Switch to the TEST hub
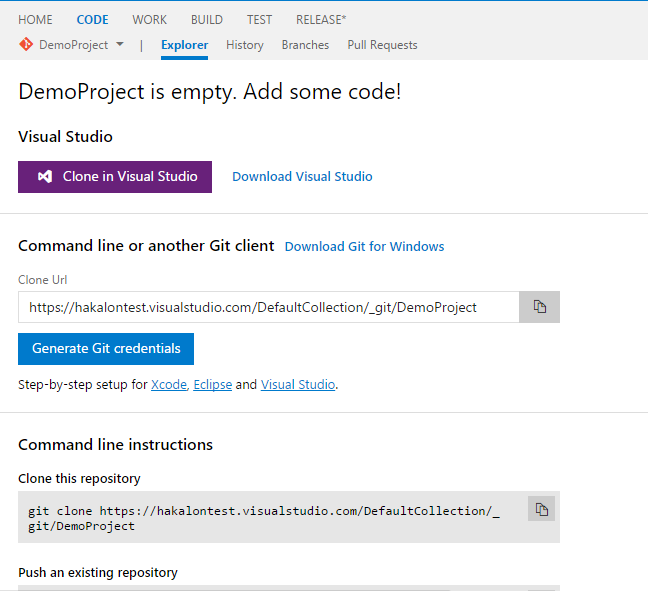 click(259, 20)
